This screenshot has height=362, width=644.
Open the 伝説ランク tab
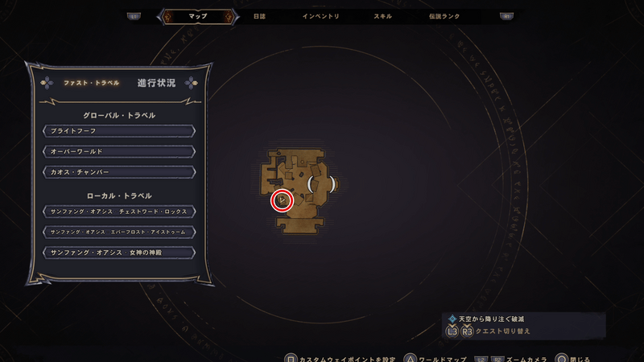click(x=444, y=16)
